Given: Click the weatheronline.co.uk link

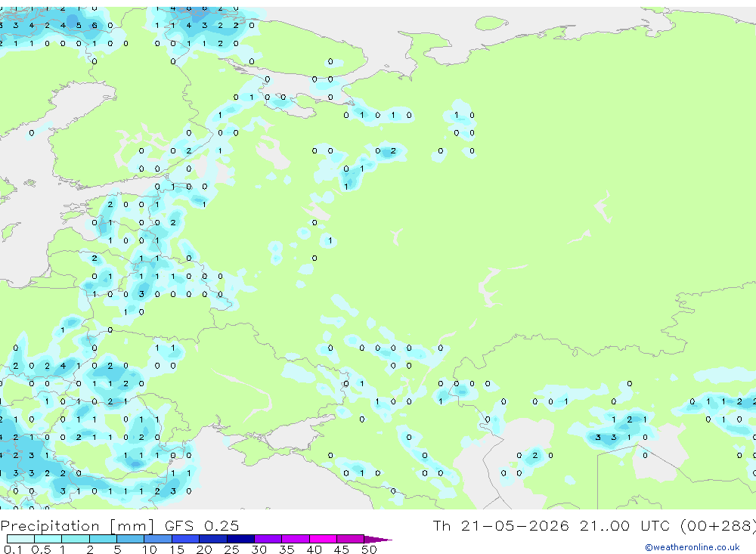Looking at the screenshot, I should (x=692, y=547).
